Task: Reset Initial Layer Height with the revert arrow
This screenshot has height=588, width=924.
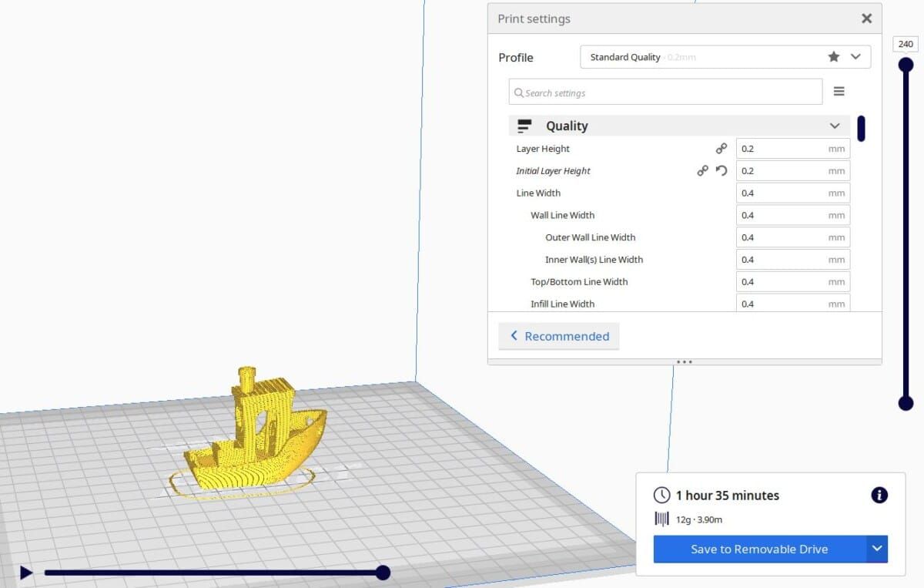Action: [x=721, y=170]
